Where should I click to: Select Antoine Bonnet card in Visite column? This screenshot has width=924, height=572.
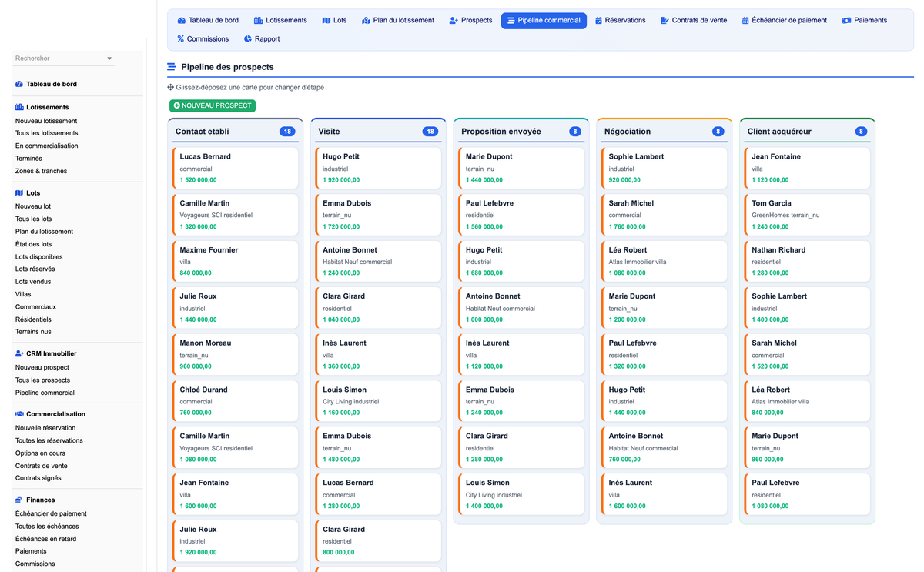(379, 261)
